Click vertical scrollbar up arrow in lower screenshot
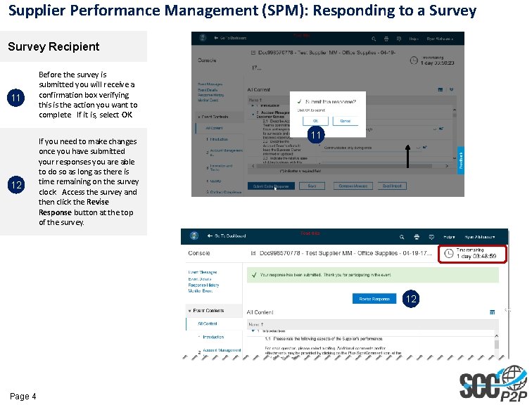 [x=496, y=336]
